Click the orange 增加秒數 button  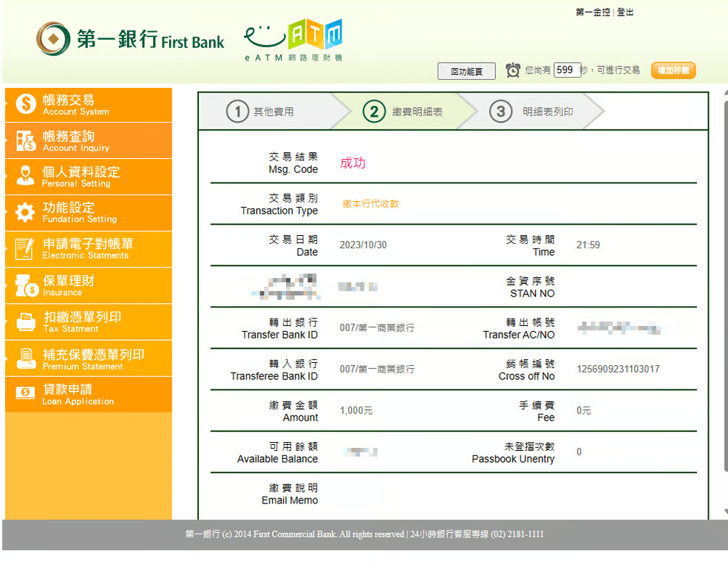(673, 70)
